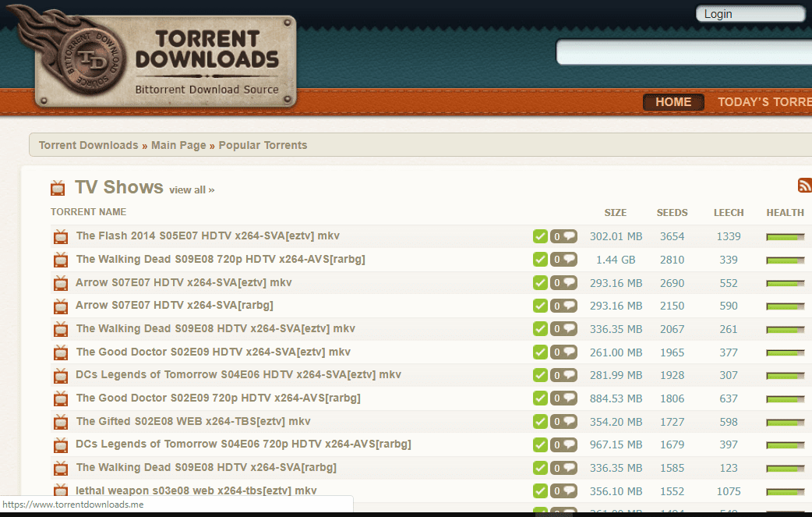
Task: Open The Good Doctor S02E09 HDTV SVA[eztv] torrent
Action: [x=214, y=352]
